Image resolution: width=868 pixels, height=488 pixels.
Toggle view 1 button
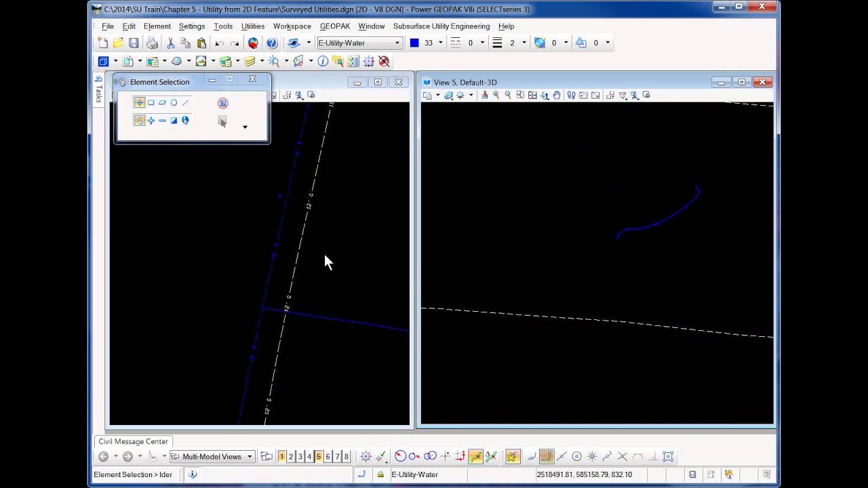281,457
